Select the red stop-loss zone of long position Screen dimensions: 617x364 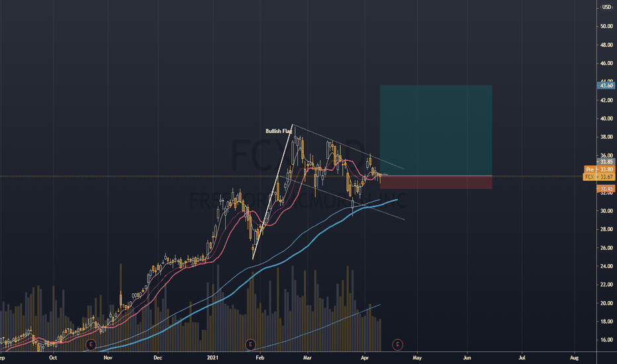(436, 182)
